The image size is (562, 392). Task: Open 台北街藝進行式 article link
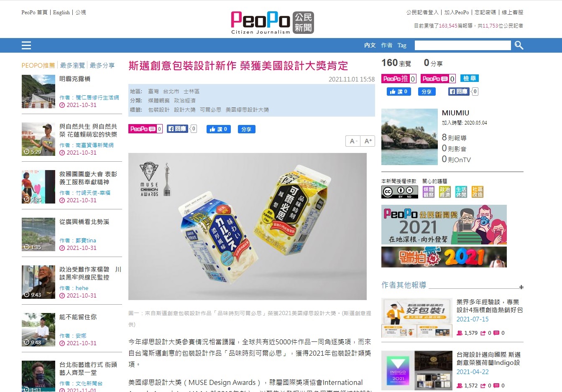[88, 369]
